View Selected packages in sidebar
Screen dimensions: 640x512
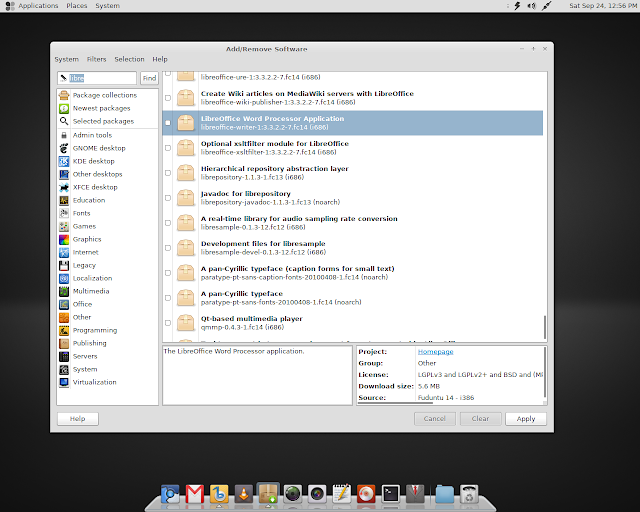point(103,121)
